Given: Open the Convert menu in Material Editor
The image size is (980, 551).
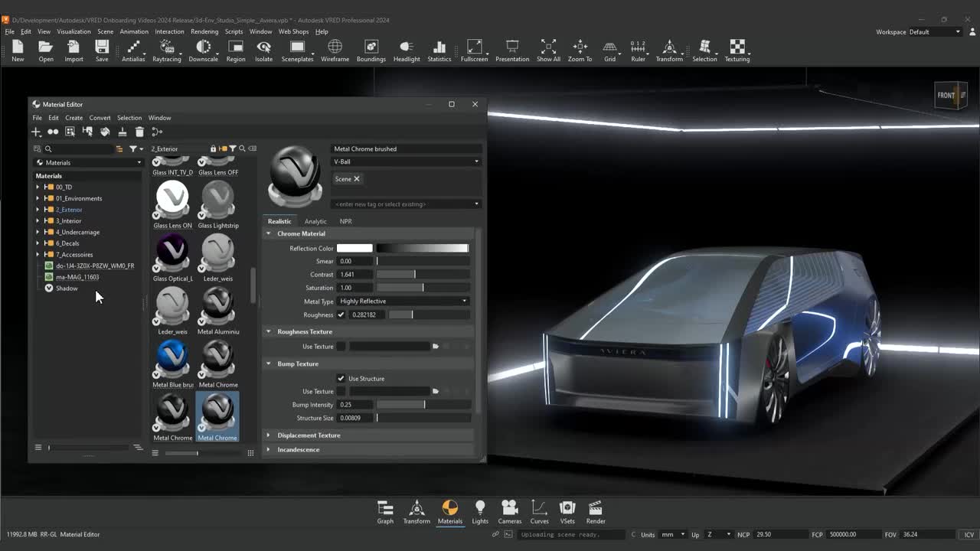Looking at the screenshot, I should point(100,118).
